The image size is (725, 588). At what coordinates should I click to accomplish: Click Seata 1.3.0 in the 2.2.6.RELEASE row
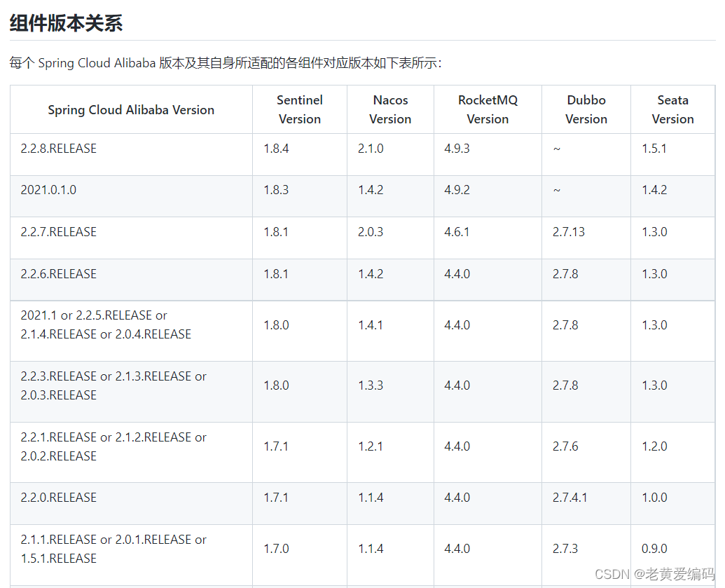[x=654, y=274]
